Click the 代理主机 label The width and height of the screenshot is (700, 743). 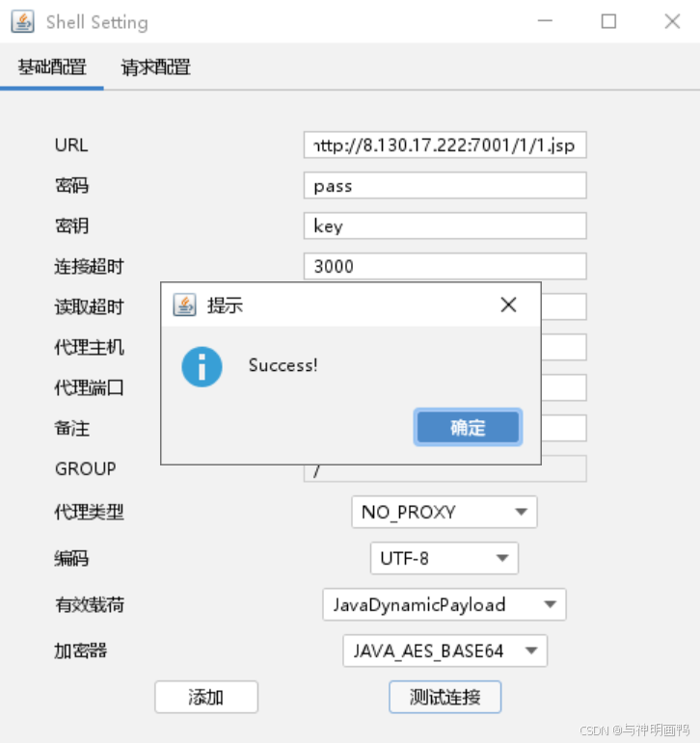pos(89,347)
